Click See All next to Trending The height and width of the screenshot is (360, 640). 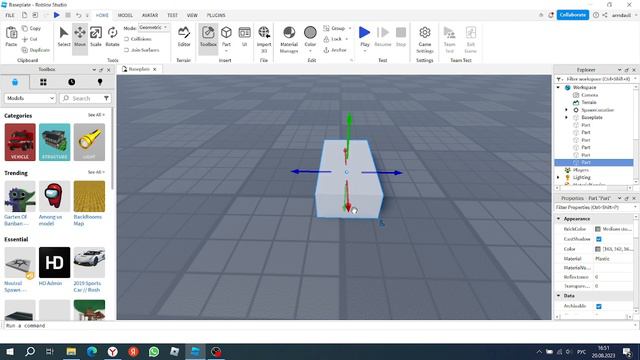click(96, 172)
